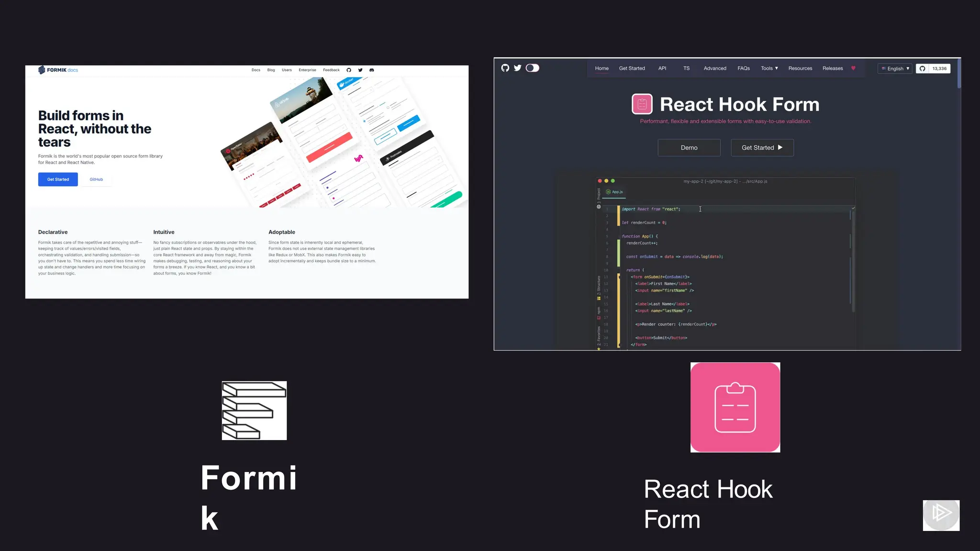
Task: Click the green maximize dot in code editor
Action: click(x=612, y=181)
